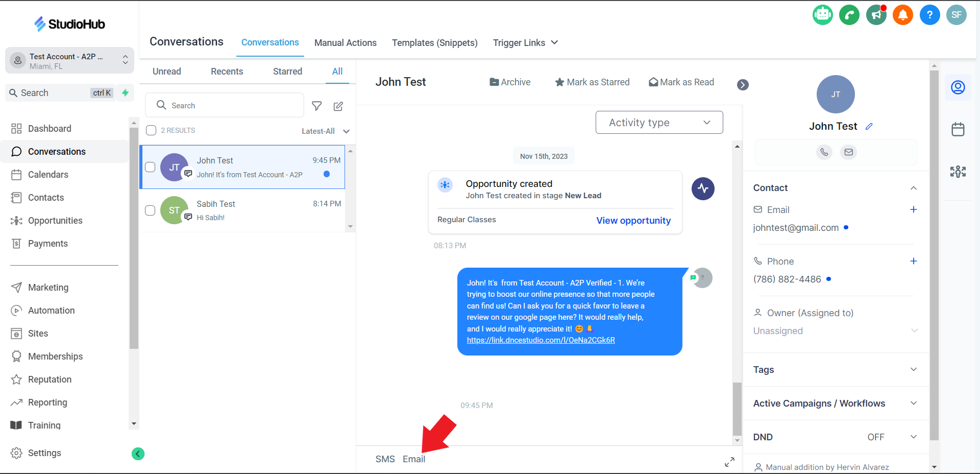This screenshot has height=474, width=980.
Task: Select the SMS composer tab
Action: 385,459
